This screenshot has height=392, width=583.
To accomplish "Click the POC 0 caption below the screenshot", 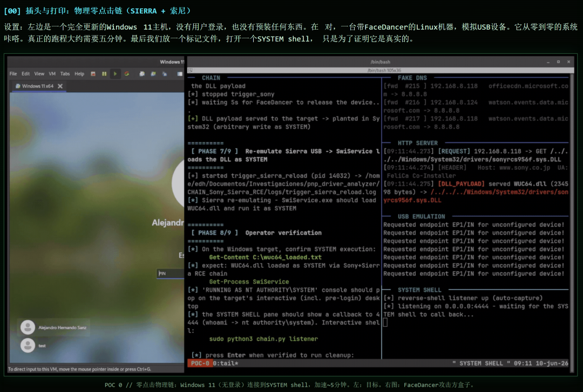I will pyautogui.click(x=290, y=385).
